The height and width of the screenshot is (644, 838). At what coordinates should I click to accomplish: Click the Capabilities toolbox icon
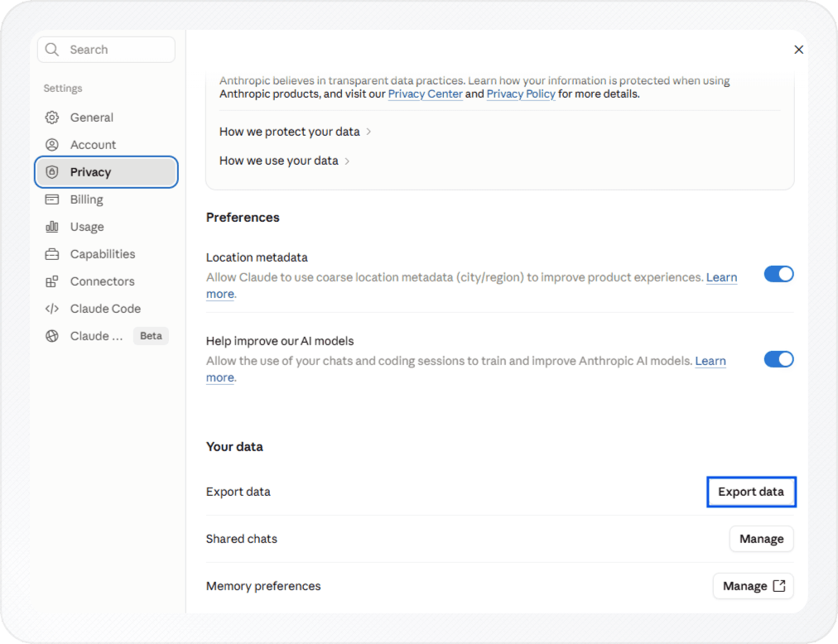(x=52, y=254)
